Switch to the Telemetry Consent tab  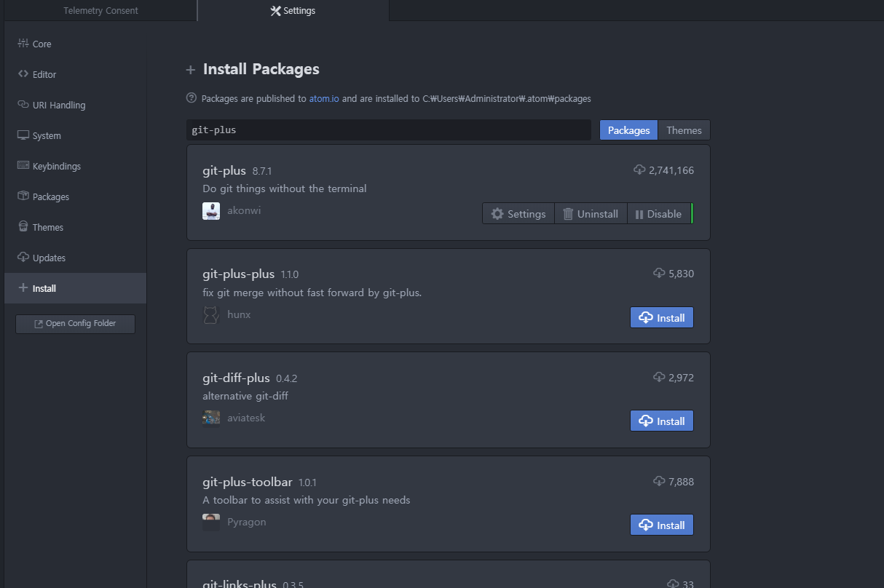100,11
